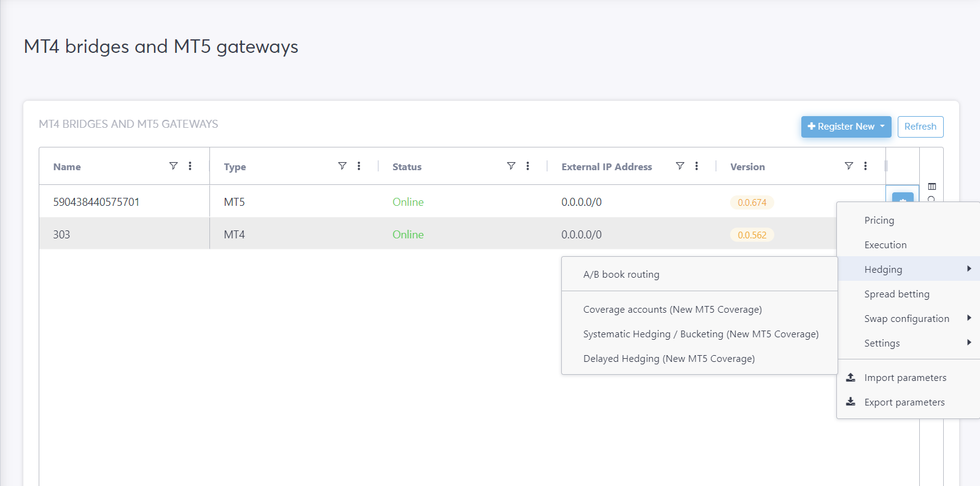The image size is (980, 486).
Task: Filter the Version column
Action: click(849, 166)
